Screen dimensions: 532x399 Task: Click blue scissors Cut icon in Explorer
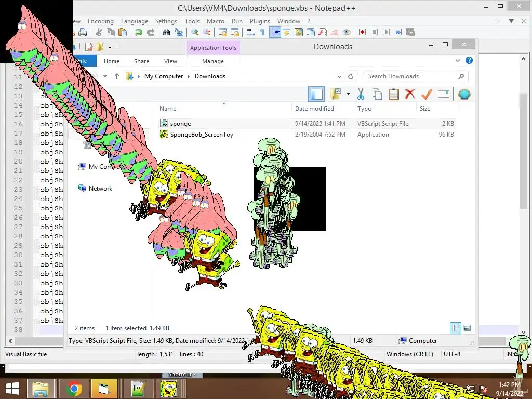pyautogui.click(x=361, y=94)
